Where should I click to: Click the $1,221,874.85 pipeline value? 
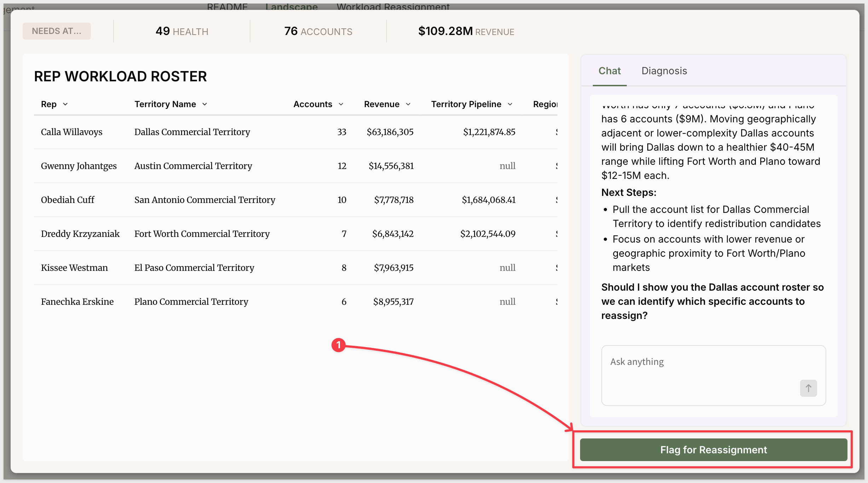tap(489, 132)
